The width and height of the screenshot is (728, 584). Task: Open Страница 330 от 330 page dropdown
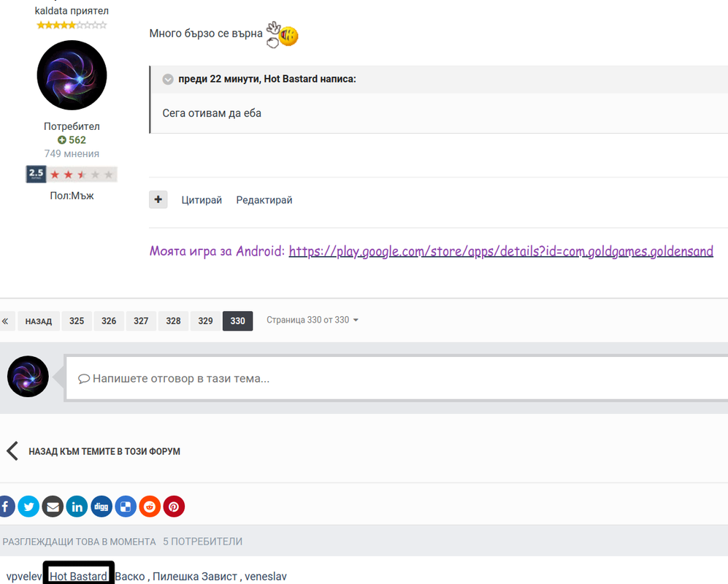[312, 320]
